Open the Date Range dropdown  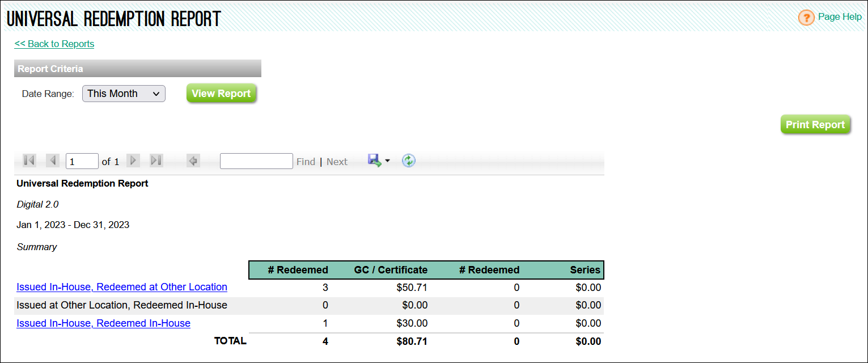coord(124,94)
